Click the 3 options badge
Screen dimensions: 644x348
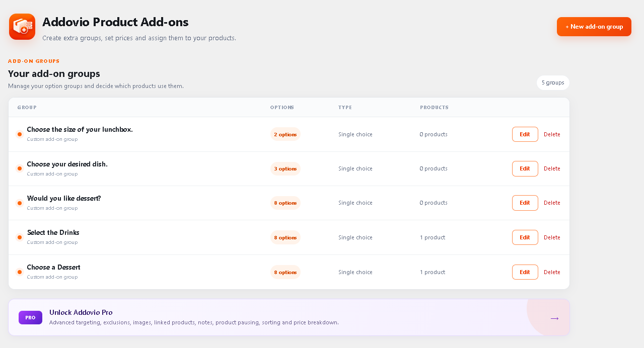pos(285,168)
